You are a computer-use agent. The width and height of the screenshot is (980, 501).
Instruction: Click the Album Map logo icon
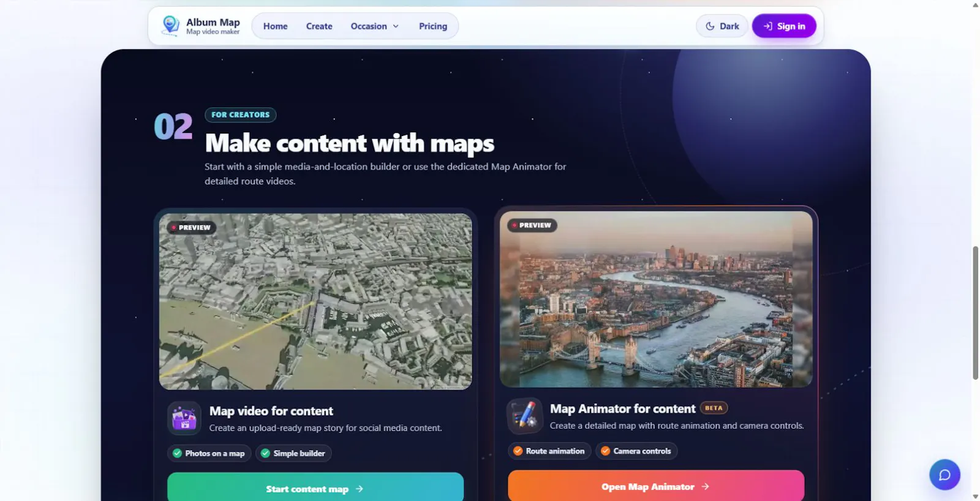pyautogui.click(x=170, y=26)
